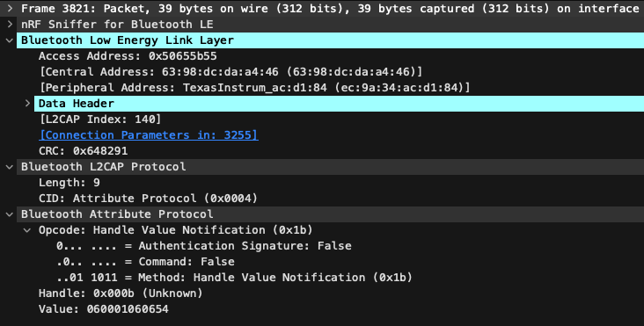Screen dimensions: 644x326
Task: Collapse the Bluetooth Attribute Protocol section
Action: [10, 214]
